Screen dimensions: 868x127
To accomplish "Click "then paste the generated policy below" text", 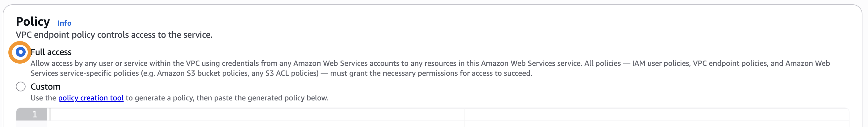I will click(262, 98).
